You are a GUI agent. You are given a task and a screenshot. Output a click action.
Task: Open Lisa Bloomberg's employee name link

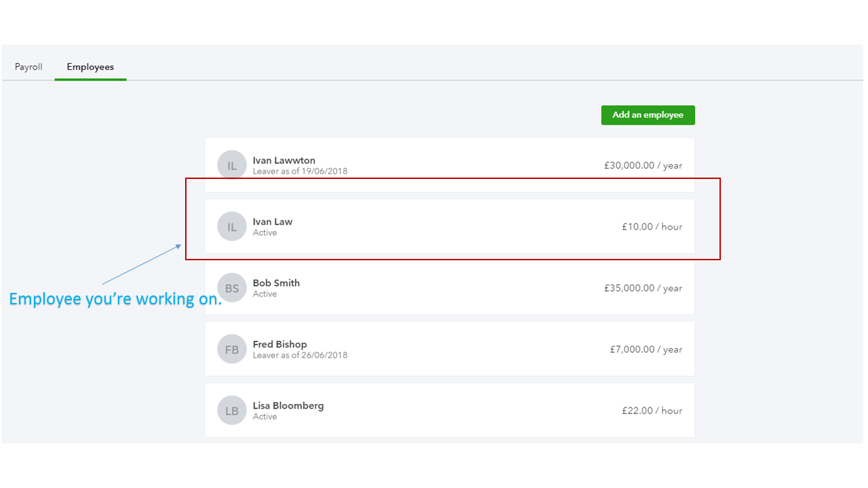click(288, 405)
